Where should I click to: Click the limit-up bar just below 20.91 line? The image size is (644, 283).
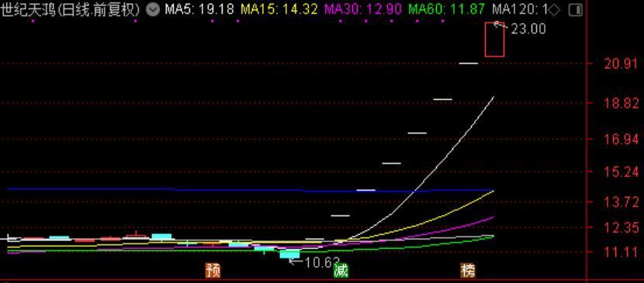click(x=468, y=64)
